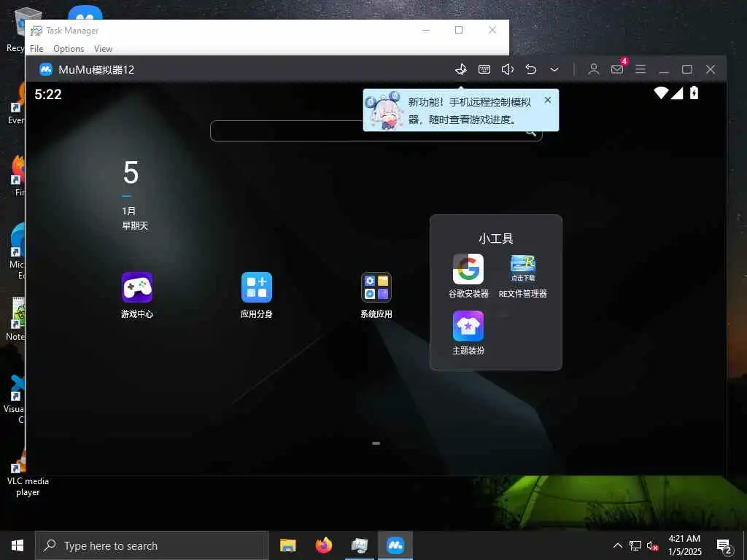The width and height of the screenshot is (747, 560).
Task: Click the MuMu volume speaker icon
Action: coord(508,69)
